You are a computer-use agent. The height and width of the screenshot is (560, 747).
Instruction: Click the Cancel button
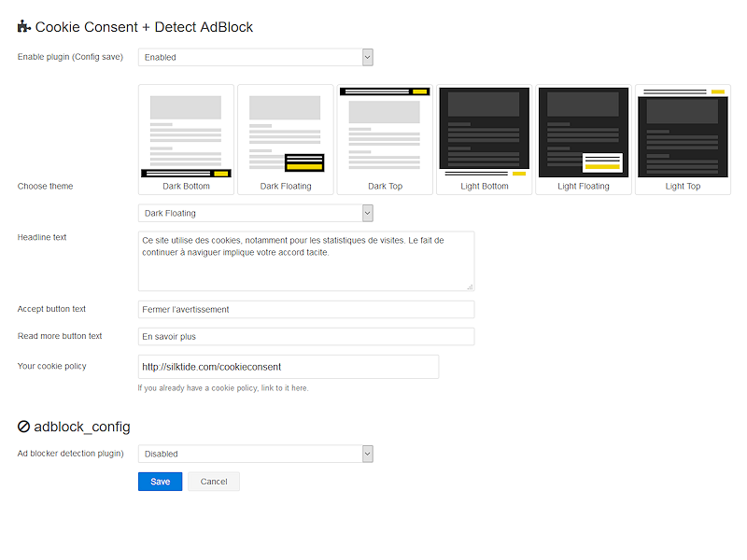coord(214,481)
